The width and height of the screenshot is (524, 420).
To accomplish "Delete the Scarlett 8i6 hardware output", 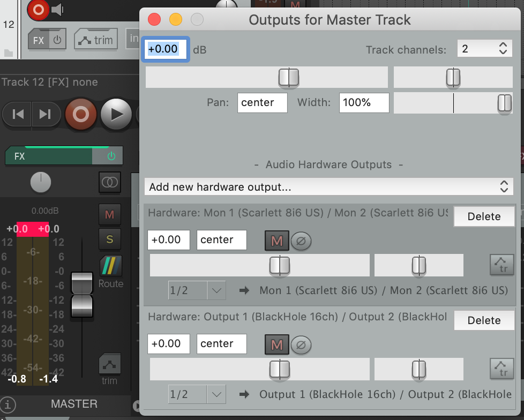I will tap(484, 216).
